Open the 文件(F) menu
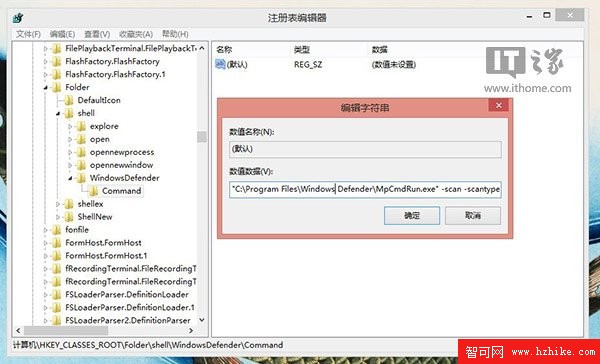 click(x=28, y=34)
